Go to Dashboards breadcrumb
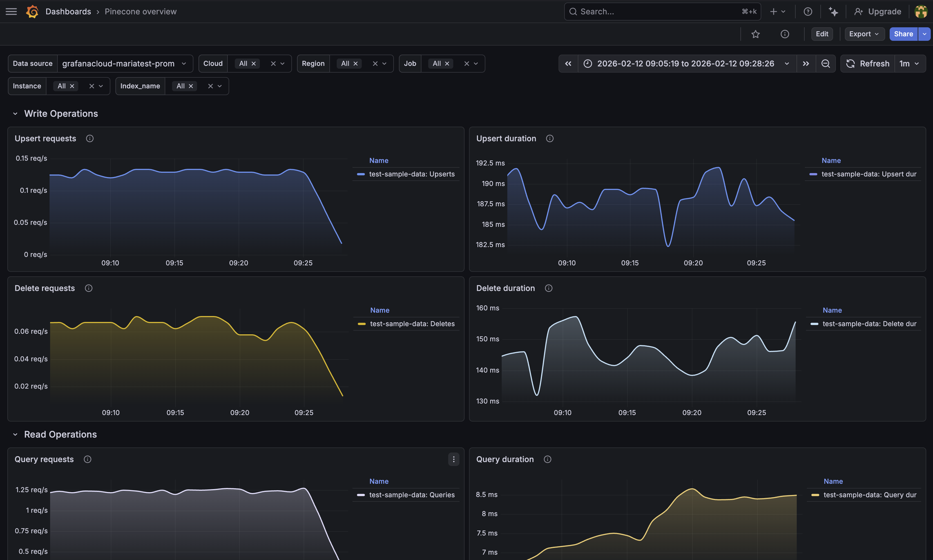 point(68,12)
